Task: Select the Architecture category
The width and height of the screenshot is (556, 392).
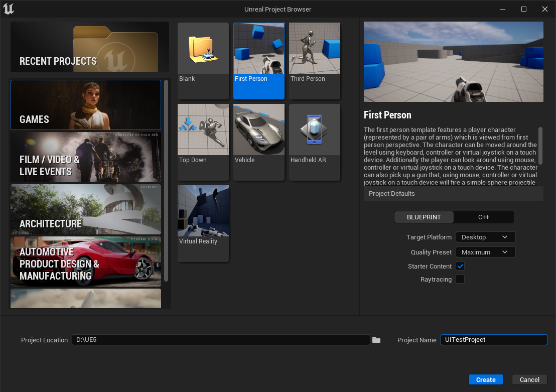Action: [86, 209]
